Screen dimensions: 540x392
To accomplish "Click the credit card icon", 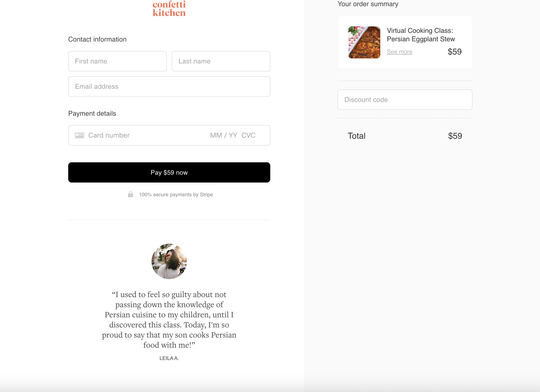I will [x=79, y=136].
